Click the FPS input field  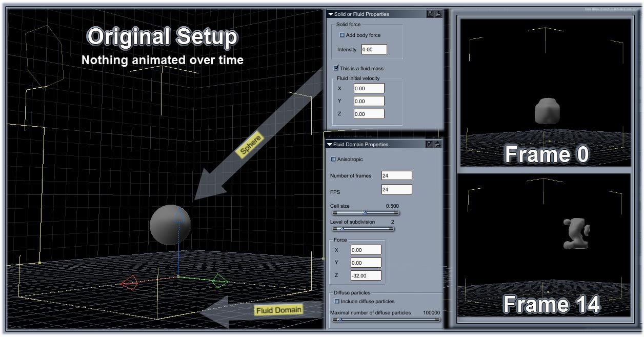click(x=396, y=189)
